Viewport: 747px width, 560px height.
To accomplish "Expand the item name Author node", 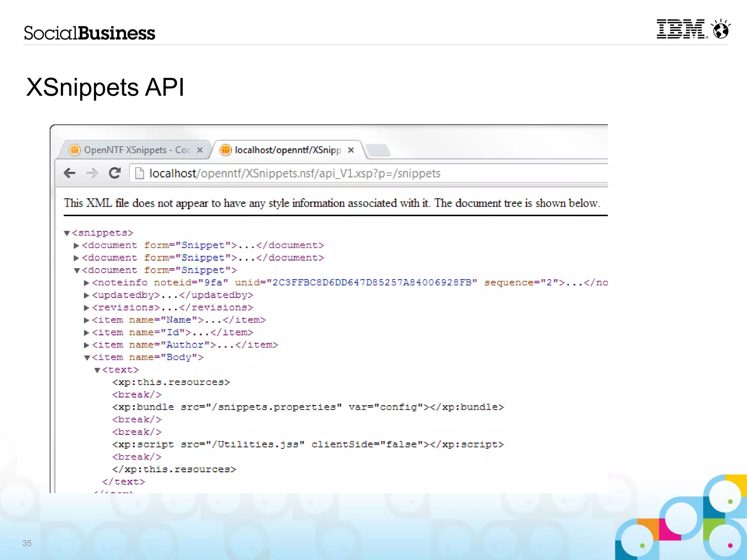I will click(86, 345).
